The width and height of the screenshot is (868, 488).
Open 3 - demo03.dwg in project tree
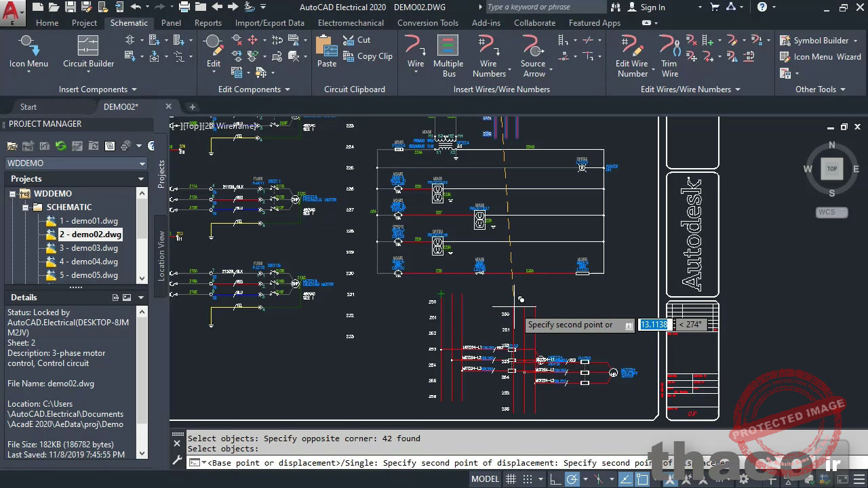pos(88,248)
